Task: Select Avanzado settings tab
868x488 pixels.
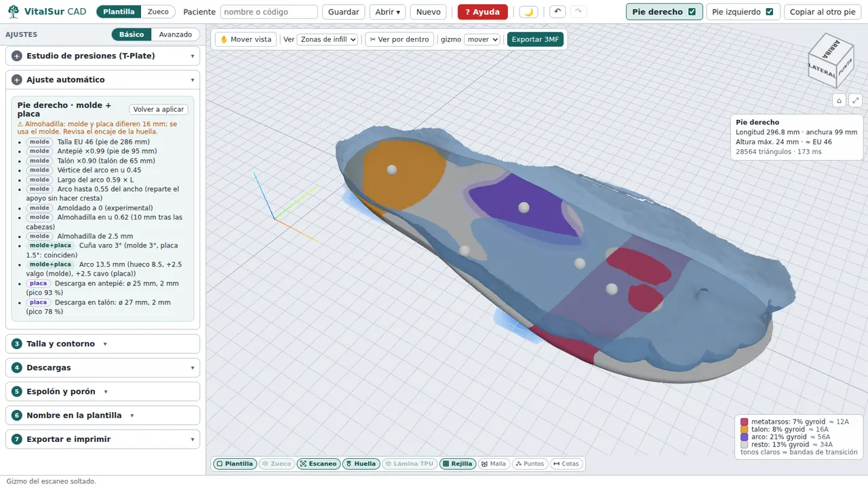Action: (x=175, y=34)
